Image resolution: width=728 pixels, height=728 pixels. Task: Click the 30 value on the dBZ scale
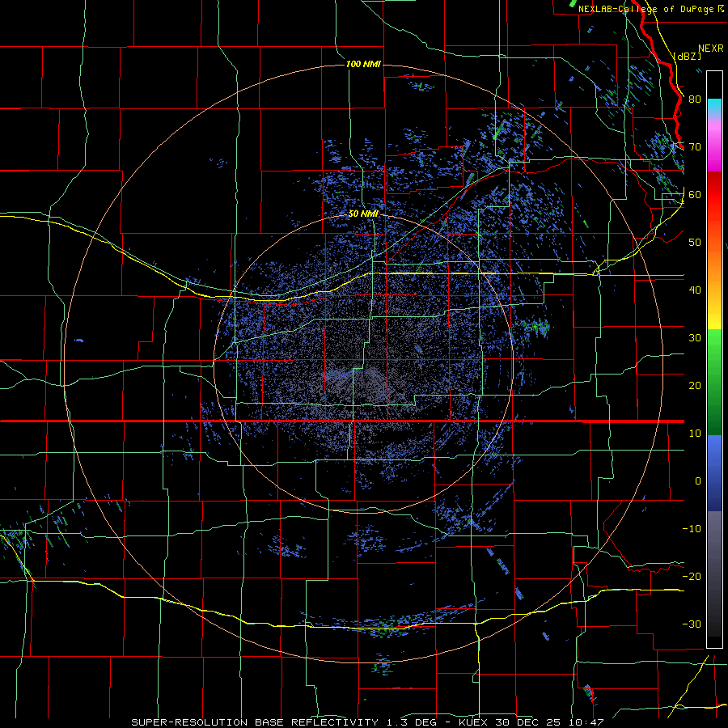695,338
